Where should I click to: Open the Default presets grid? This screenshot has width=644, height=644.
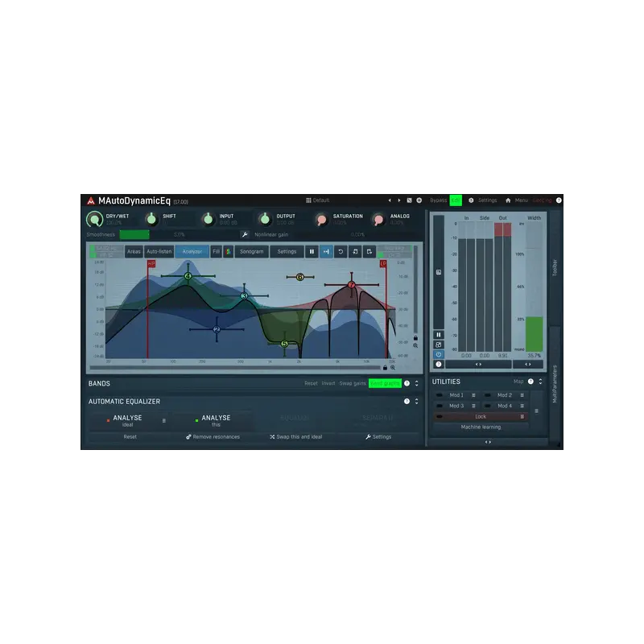[x=317, y=200]
